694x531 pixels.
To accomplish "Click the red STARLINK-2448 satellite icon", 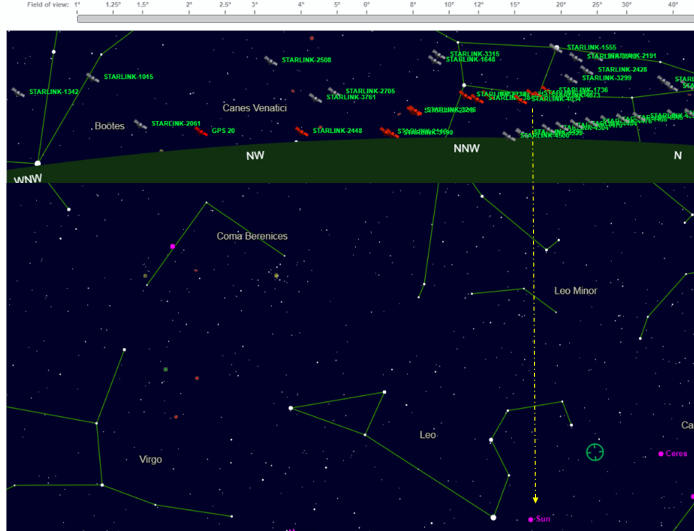I will (x=302, y=131).
